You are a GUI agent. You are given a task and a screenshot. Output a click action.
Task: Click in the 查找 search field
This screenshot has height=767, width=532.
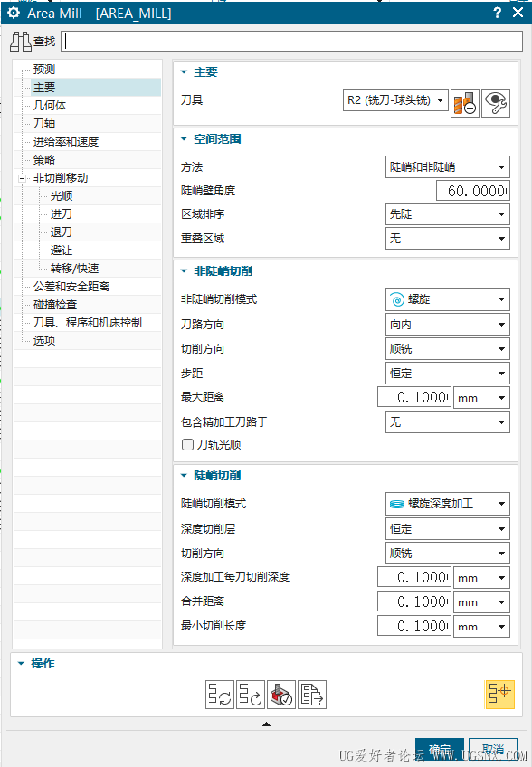coord(291,42)
